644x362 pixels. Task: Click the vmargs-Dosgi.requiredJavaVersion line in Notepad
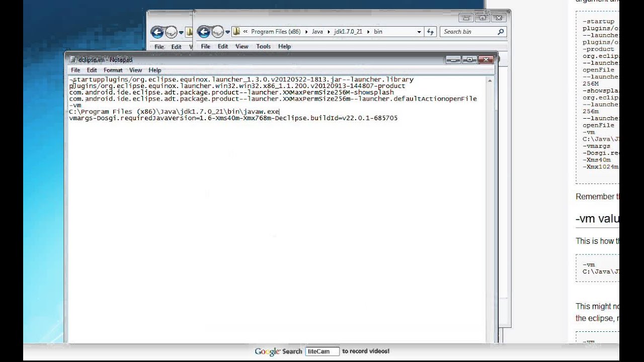tap(233, 118)
